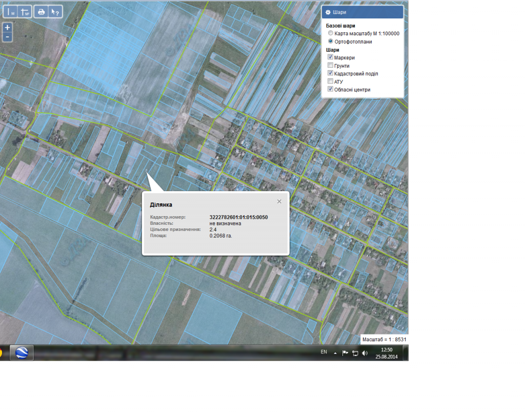Open Google Earth from the taskbar

(22, 352)
